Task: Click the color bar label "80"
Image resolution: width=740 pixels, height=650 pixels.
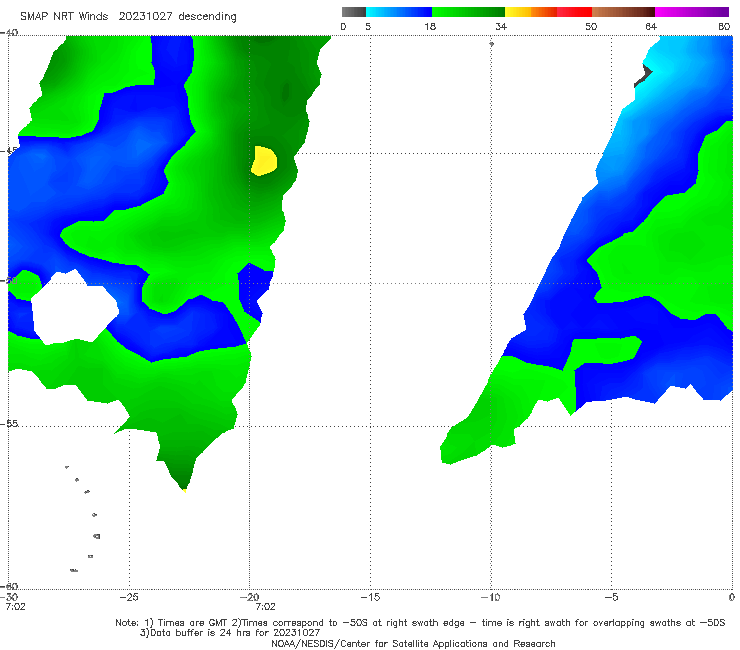Action: 724,26
